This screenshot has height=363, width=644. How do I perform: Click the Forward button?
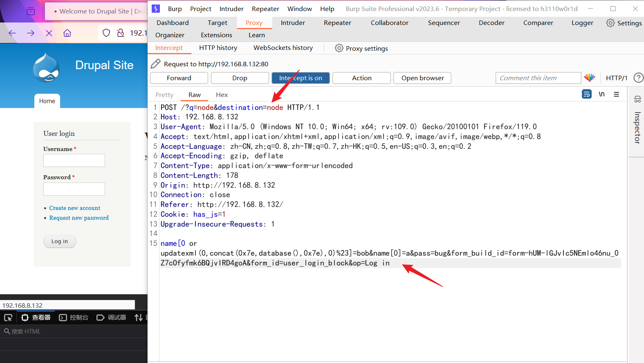[x=179, y=78]
